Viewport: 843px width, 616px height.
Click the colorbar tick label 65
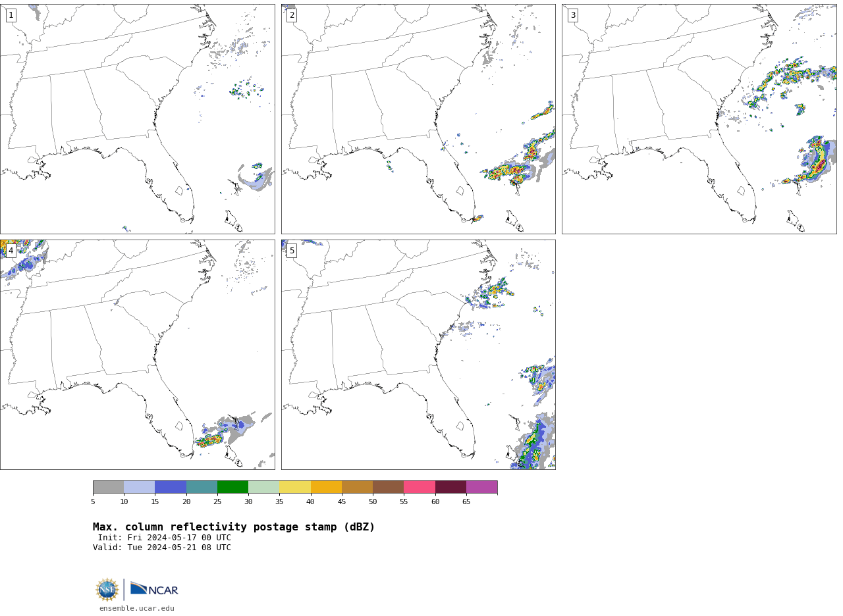pyautogui.click(x=466, y=502)
